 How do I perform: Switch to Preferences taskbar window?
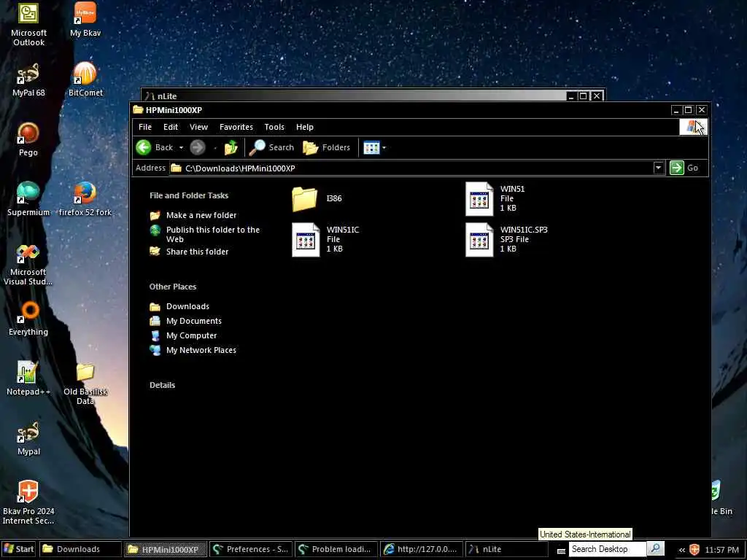click(251, 549)
